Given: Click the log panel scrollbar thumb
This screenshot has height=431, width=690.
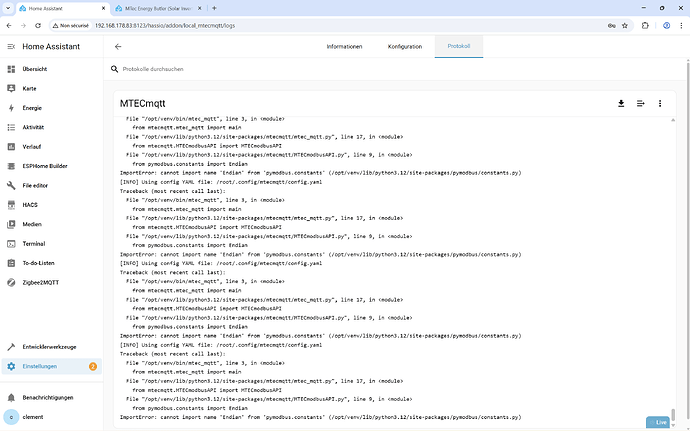Looking at the screenshot, I should (x=673, y=415).
